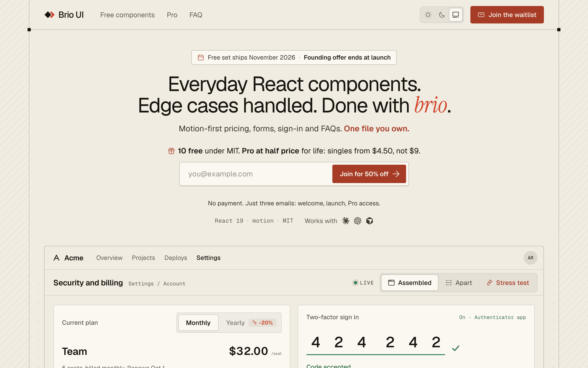Go to FAQ nav link

pos(196,15)
